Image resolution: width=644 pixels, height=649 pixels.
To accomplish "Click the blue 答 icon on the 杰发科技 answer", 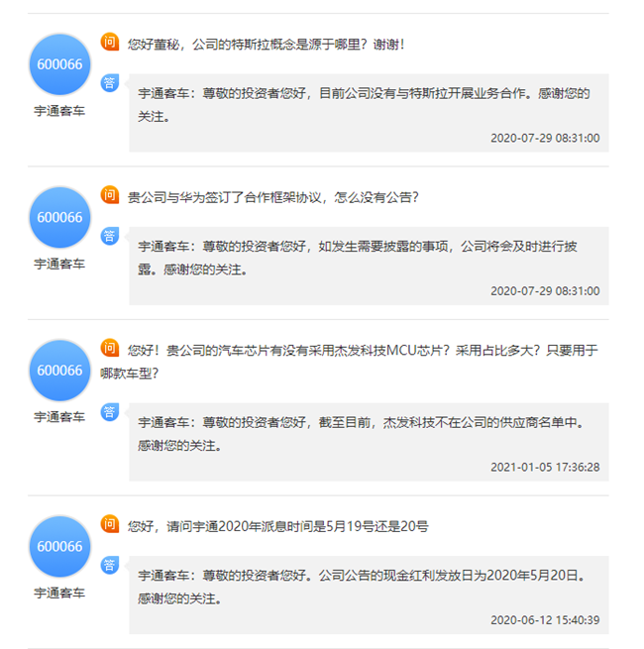I will [x=110, y=412].
